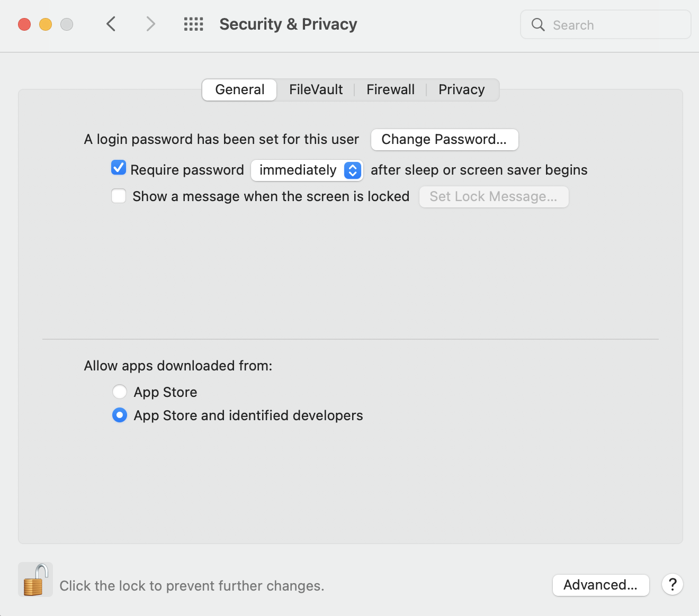Screen dimensions: 699x616
Task: Click the red close window button
Action: (x=24, y=24)
